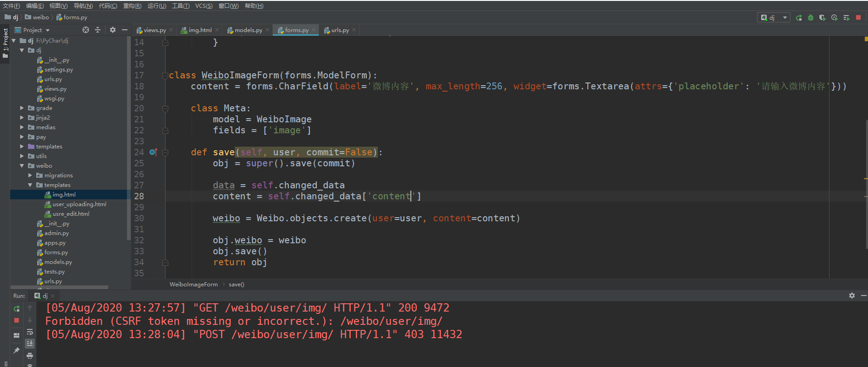
Task: Collapse all in the Project panel
Action: tap(98, 30)
